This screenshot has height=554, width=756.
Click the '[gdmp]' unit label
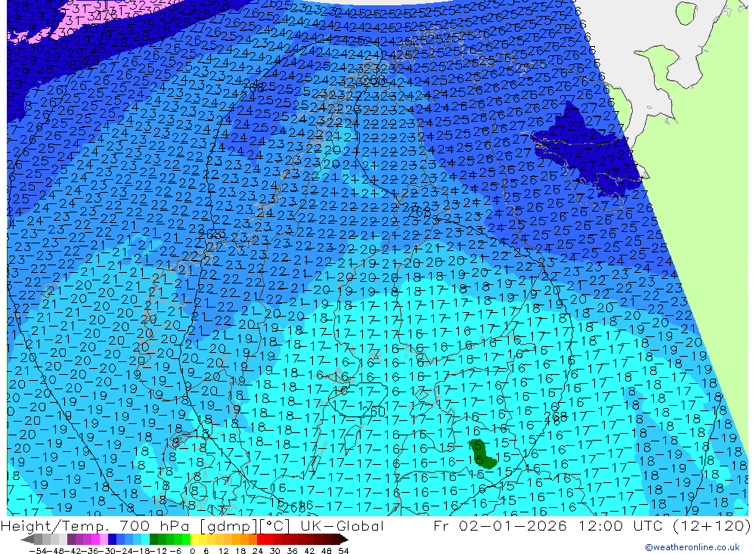point(230,525)
